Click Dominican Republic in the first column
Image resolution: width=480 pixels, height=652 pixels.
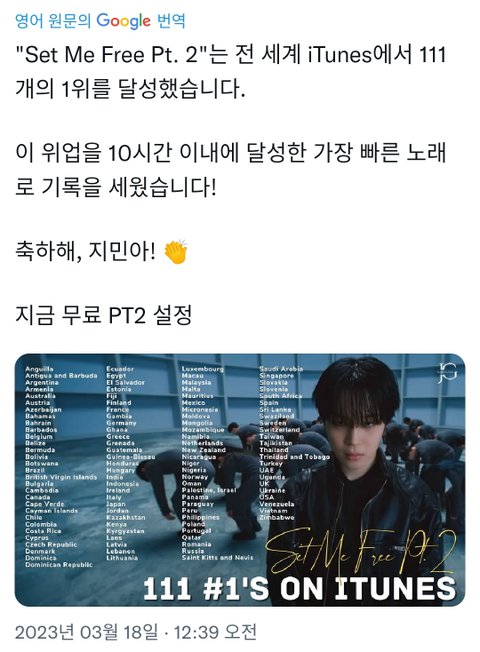pyautogui.click(x=59, y=565)
